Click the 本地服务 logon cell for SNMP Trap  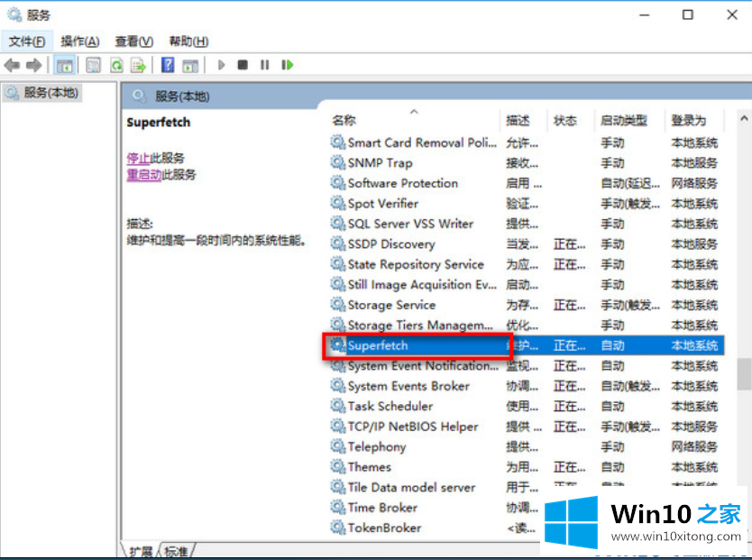coord(694,162)
